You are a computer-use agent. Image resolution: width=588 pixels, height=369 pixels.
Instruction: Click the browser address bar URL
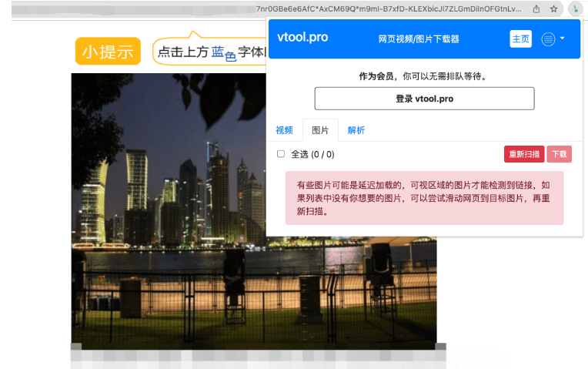385,8
